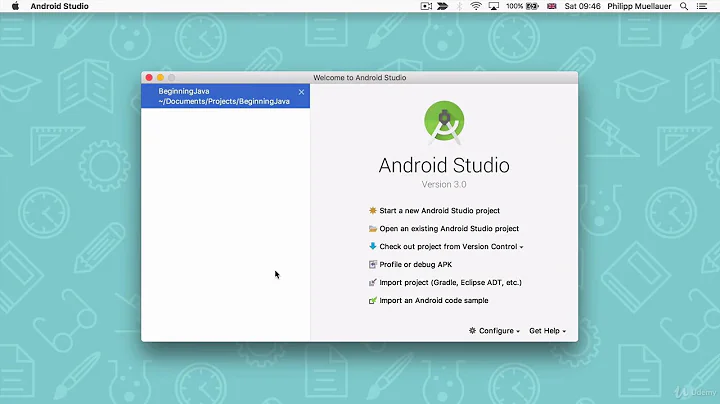This screenshot has height=404, width=720.
Task: Check out project from Version Control
Action: (x=448, y=247)
